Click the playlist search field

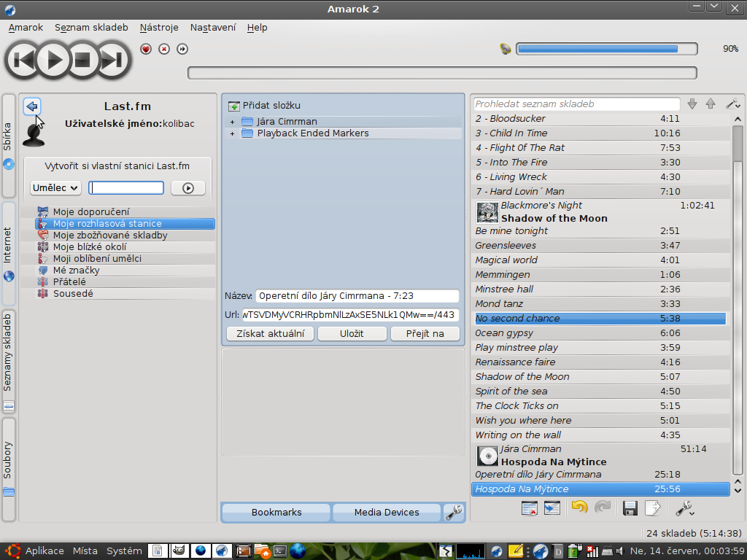click(x=576, y=104)
